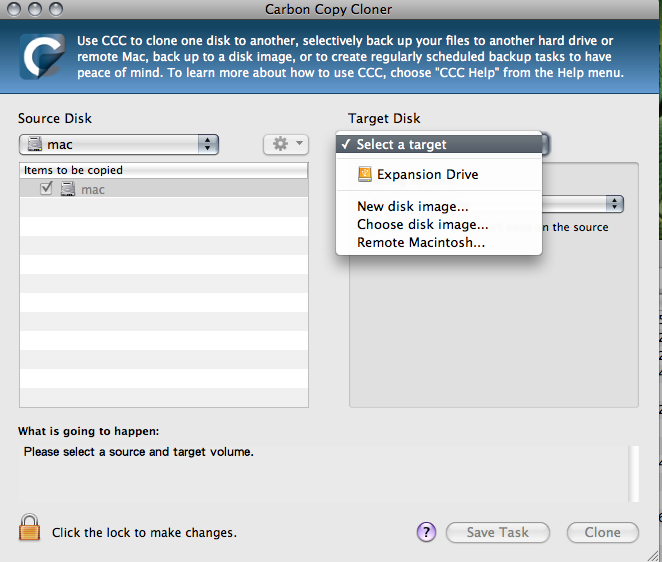Click the gear settings icon
662x562 pixels.
(280, 144)
